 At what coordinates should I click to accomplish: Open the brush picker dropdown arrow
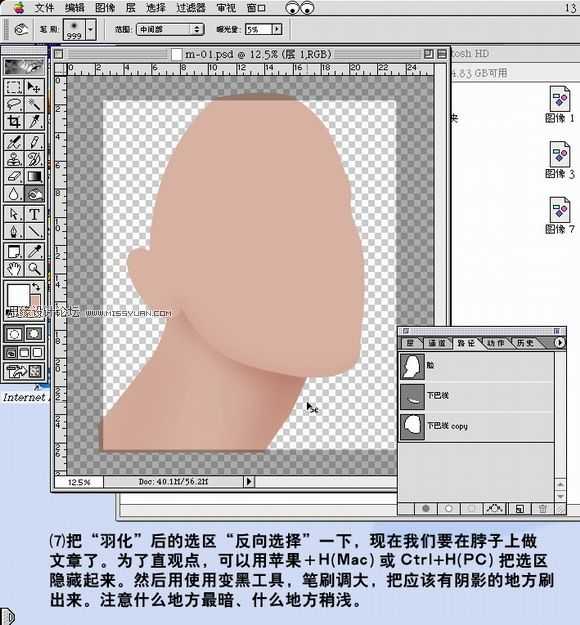(x=91, y=29)
